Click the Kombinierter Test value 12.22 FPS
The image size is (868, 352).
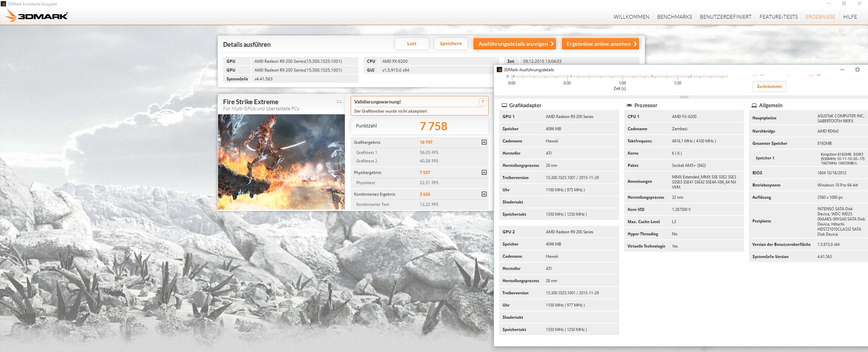429,204
